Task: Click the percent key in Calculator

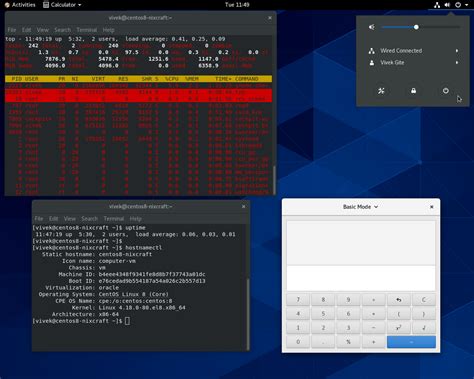Action: click(x=348, y=342)
